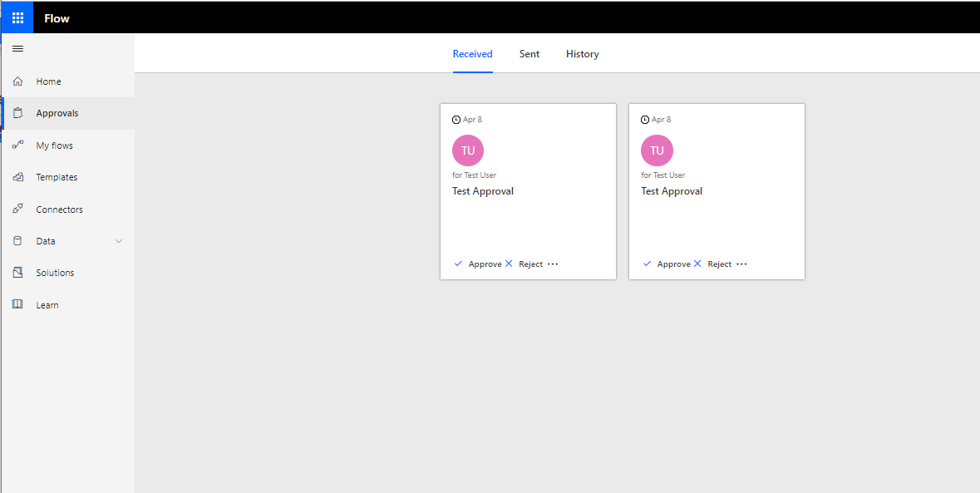Open more options on the right card
This screenshot has width=980, height=493.
[x=741, y=264]
